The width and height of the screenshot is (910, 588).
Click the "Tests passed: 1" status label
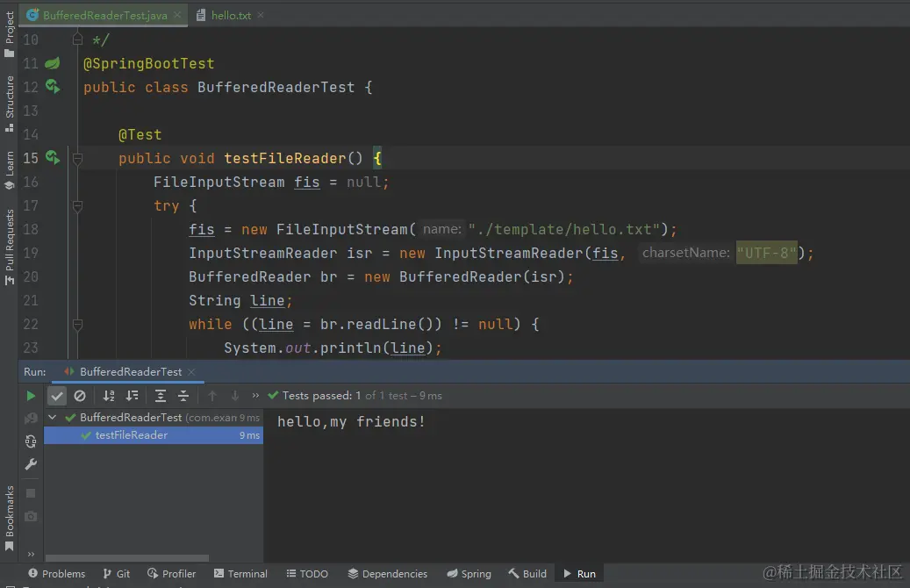point(321,395)
